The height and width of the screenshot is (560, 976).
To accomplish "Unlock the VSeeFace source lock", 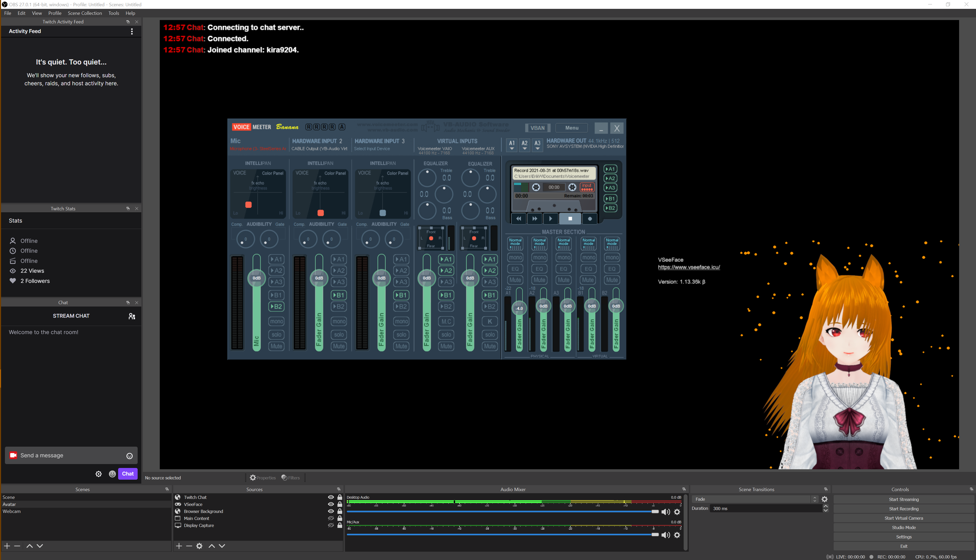I will tap(340, 504).
